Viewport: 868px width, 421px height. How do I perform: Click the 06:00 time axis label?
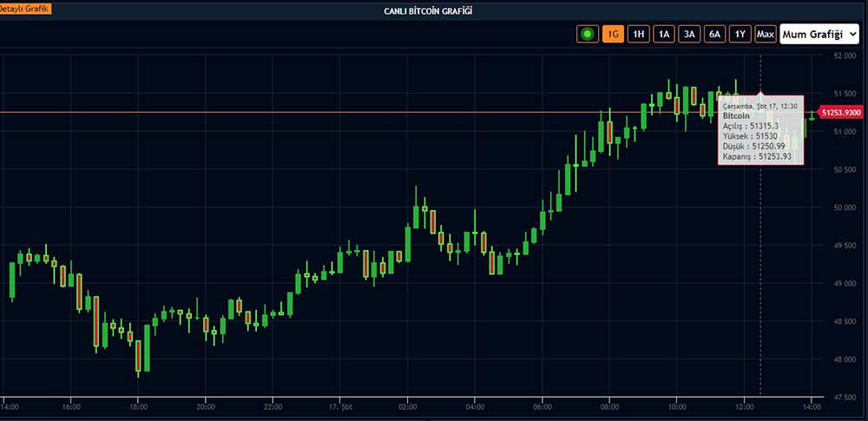point(542,406)
